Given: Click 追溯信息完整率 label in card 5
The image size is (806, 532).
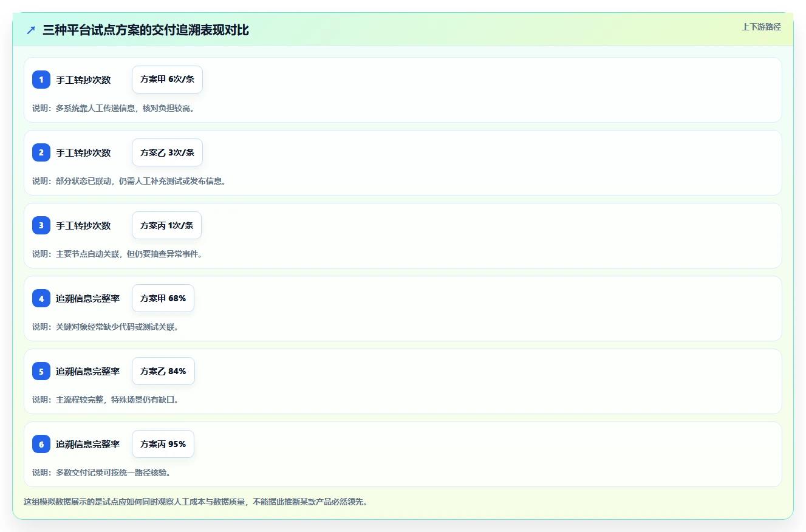Looking at the screenshot, I should click(x=87, y=372).
